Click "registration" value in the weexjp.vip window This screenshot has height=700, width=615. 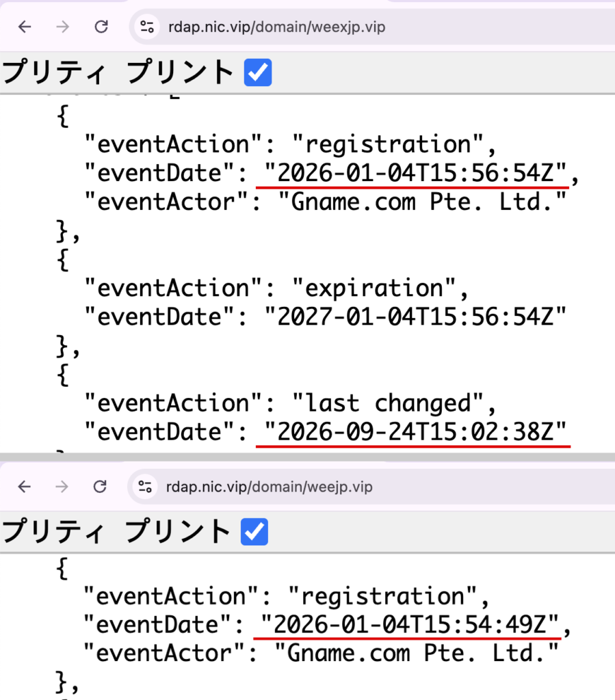coord(388,144)
